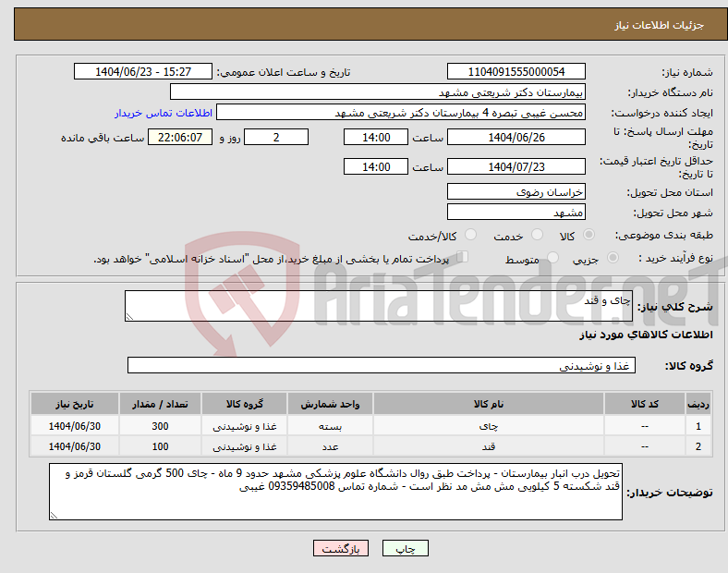728x573 pixels.
Task: Click the تاریخ نیاز column header
Action: 75,404
